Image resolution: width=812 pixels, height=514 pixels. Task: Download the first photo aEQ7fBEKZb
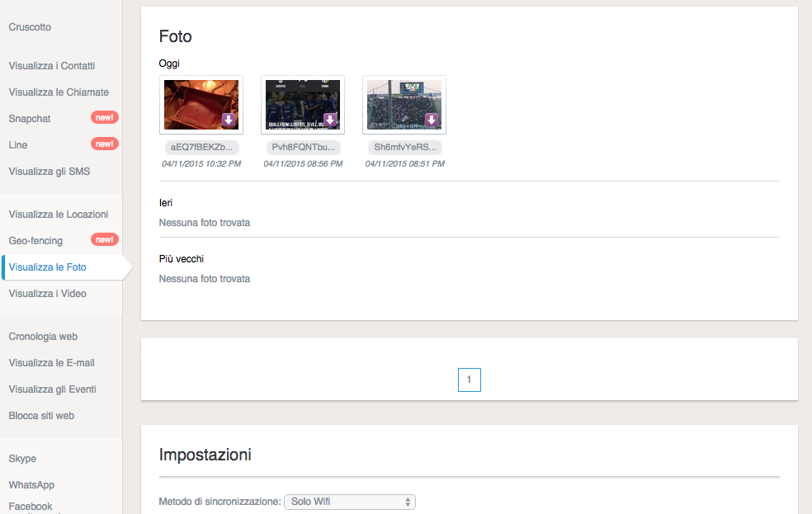pyautogui.click(x=229, y=120)
